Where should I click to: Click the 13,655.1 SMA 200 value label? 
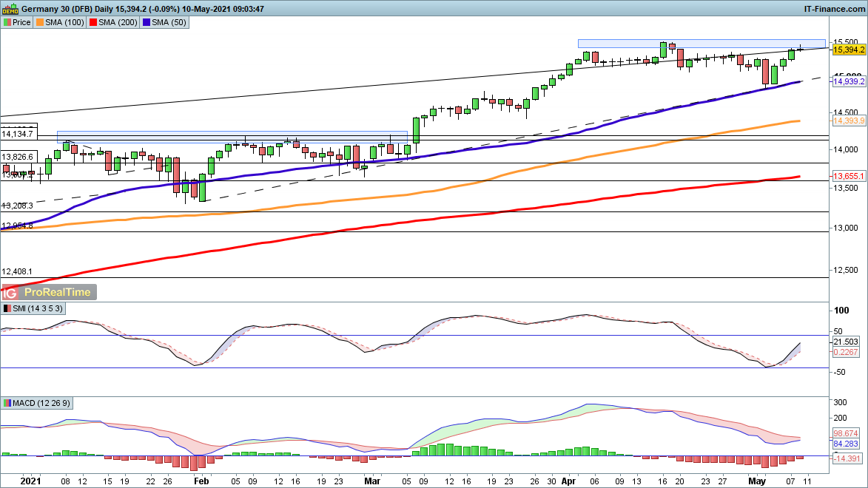pos(849,177)
